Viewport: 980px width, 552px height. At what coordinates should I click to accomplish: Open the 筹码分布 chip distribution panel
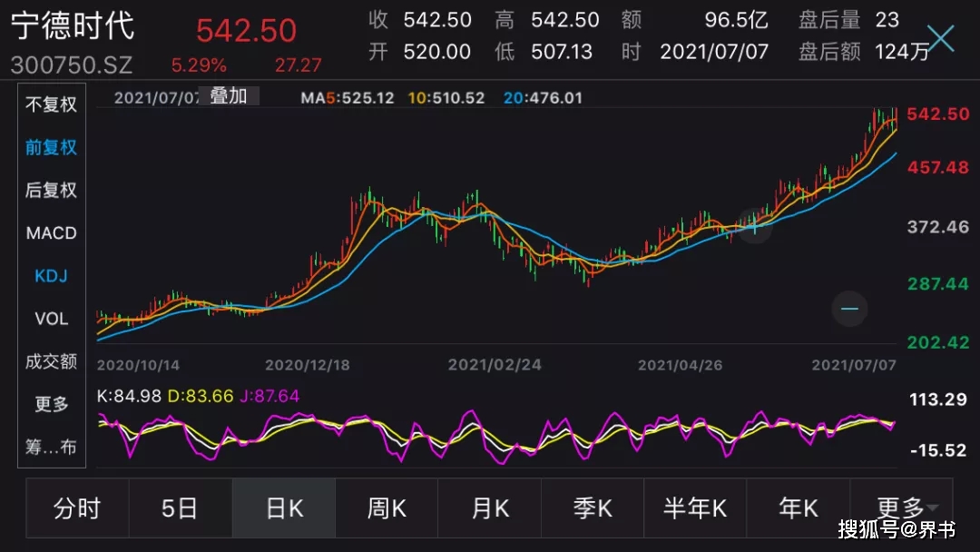pyautogui.click(x=51, y=446)
